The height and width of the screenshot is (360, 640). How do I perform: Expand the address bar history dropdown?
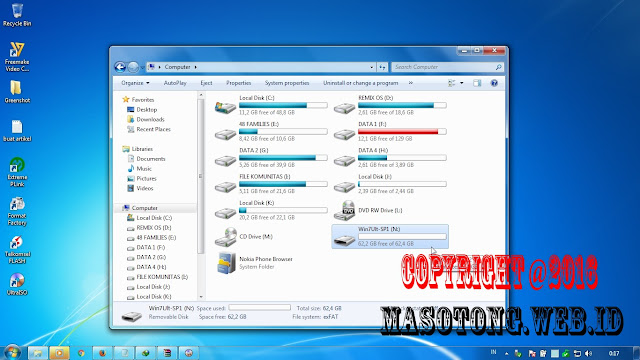point(371,67)
